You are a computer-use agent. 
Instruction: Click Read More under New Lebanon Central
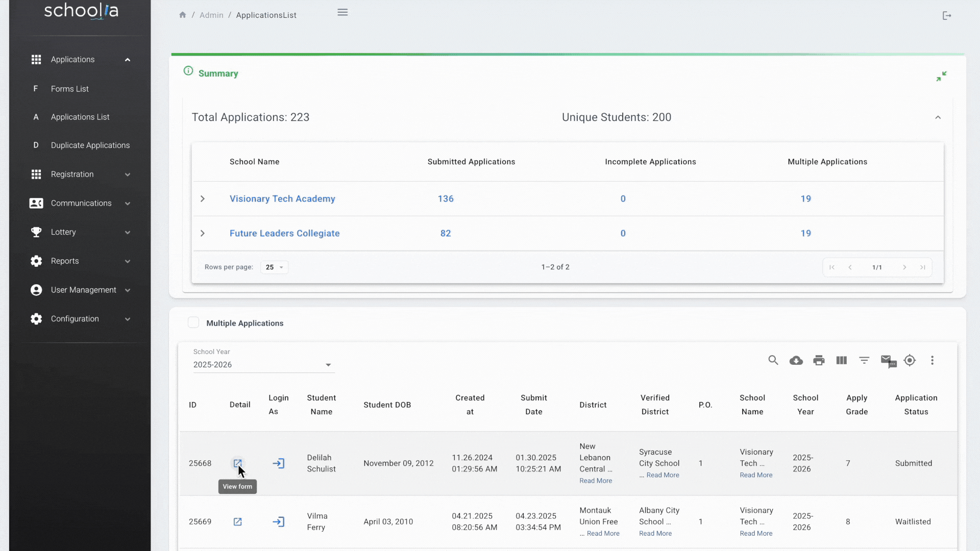pos(596,481)
